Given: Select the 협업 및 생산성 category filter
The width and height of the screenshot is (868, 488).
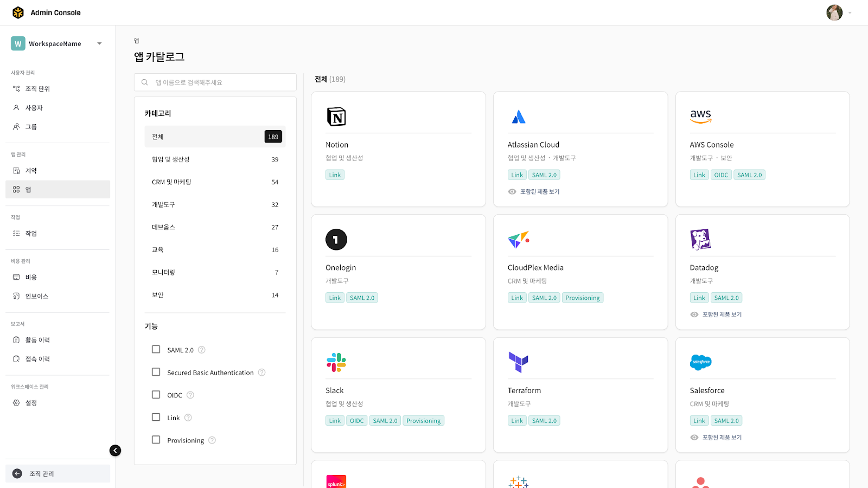Looking at the screenshot, I should (215, 159).
